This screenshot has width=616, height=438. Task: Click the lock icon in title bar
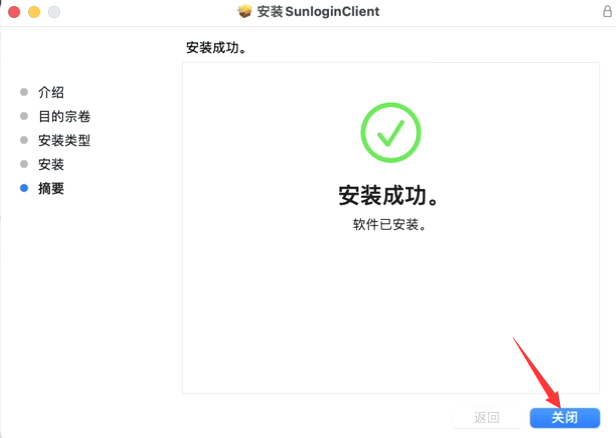(x=607, y=11)
